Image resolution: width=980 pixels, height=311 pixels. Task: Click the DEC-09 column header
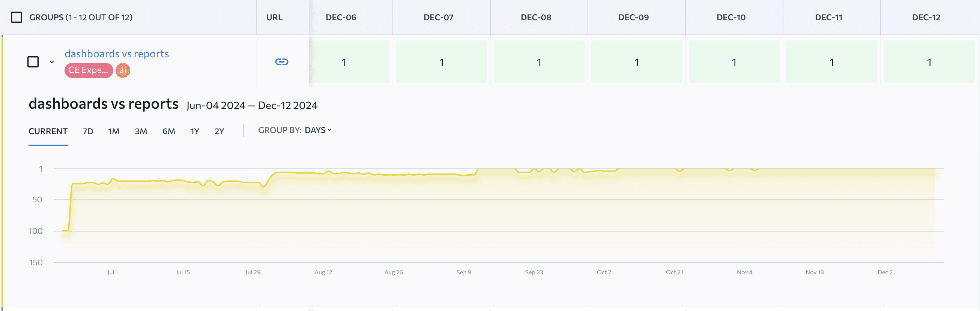(633, 17)
